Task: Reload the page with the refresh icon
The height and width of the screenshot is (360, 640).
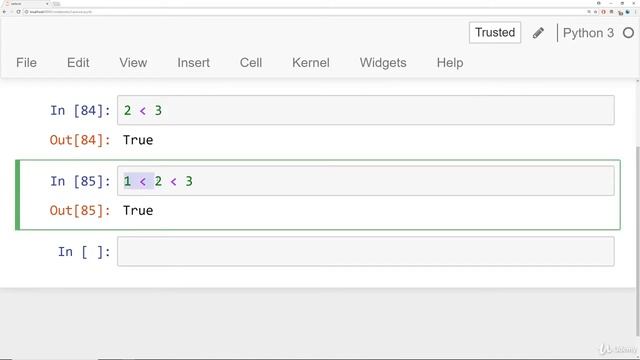Action: click(x=18, y=12)
